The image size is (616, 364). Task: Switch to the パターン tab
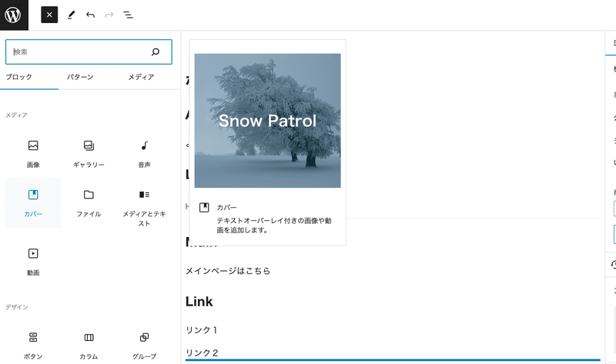click(x=80, y=77)
